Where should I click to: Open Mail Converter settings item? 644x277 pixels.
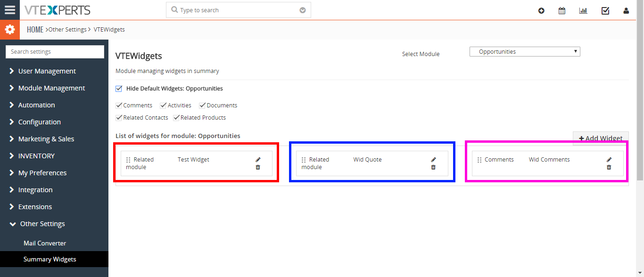tap(45, 243)
